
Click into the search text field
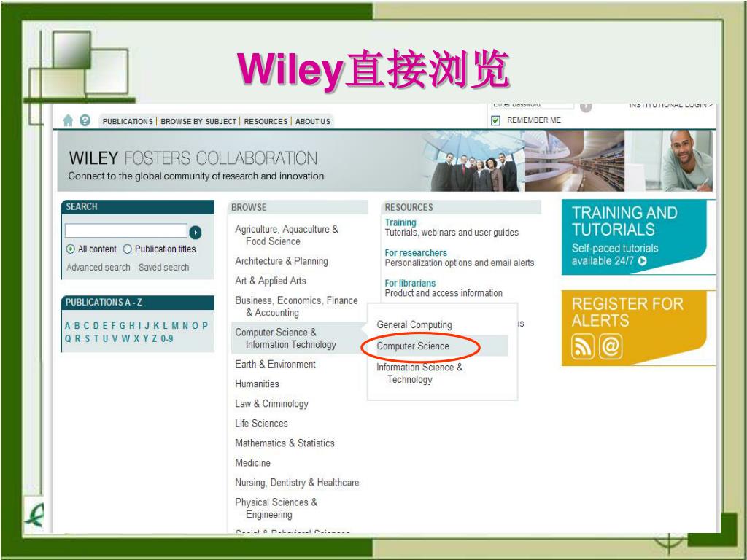click(126, 231)
